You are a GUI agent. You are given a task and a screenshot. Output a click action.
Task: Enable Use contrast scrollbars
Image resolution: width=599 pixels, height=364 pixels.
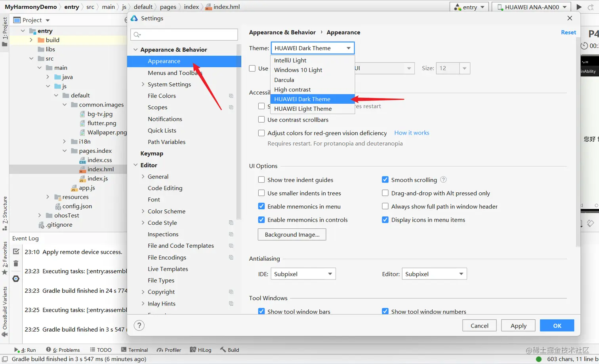pos(261,119)
